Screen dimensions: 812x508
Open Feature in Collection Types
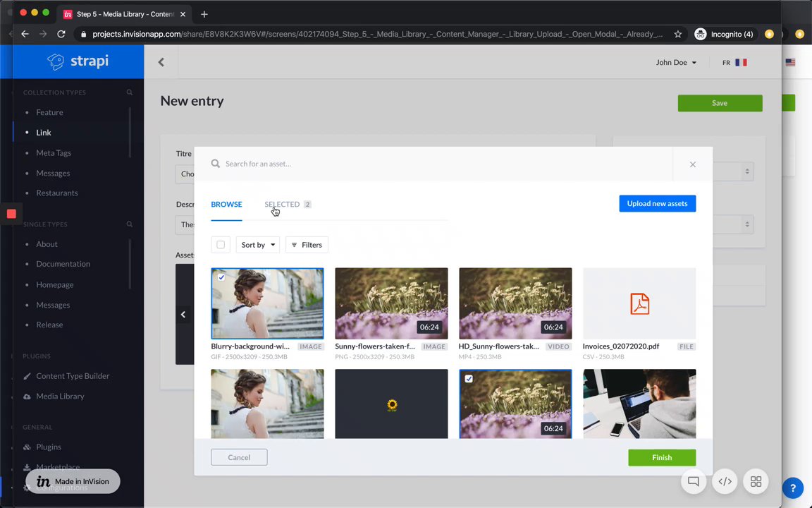coord(50,112)
